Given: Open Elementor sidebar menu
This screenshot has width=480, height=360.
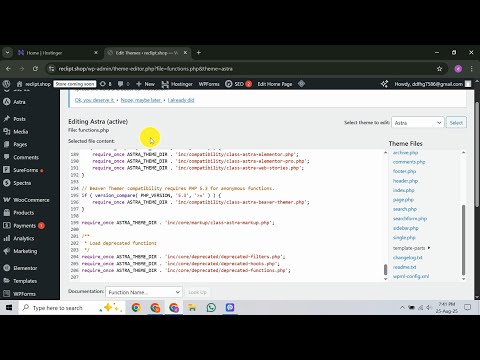Looking at the screenshot, I should coord(25,268).
